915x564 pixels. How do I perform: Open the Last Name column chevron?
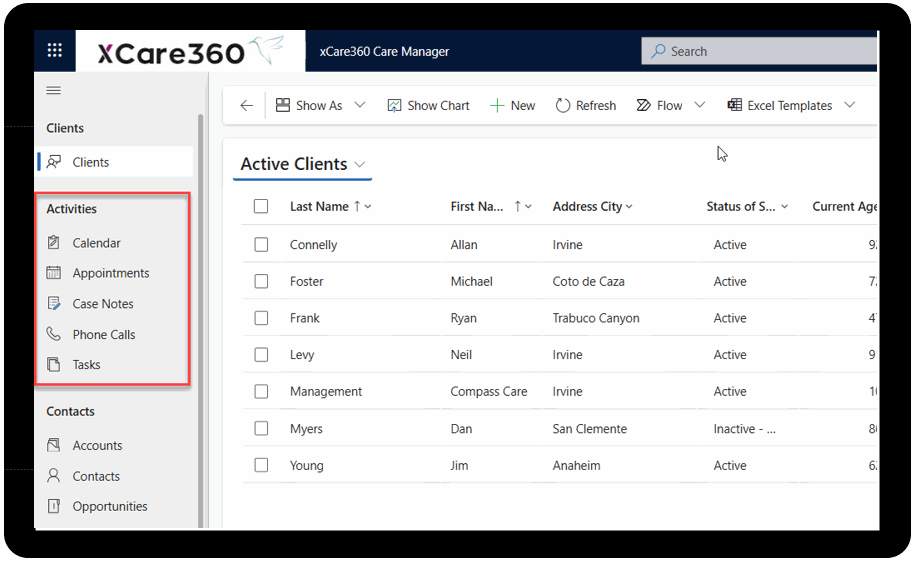368,207
